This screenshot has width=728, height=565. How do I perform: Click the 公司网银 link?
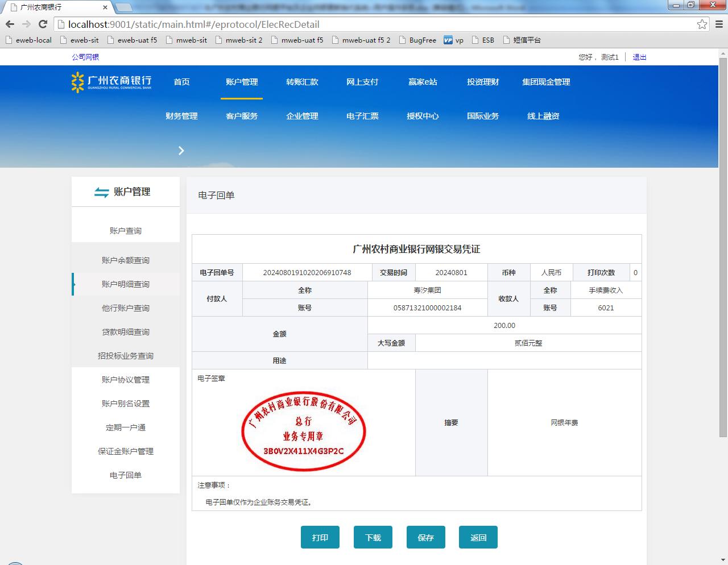click(85, 57)
